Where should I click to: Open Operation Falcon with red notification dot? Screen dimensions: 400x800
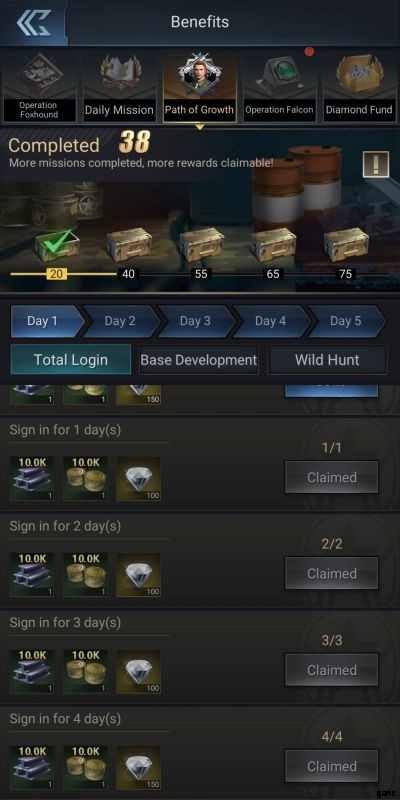[x=279, y=85]
